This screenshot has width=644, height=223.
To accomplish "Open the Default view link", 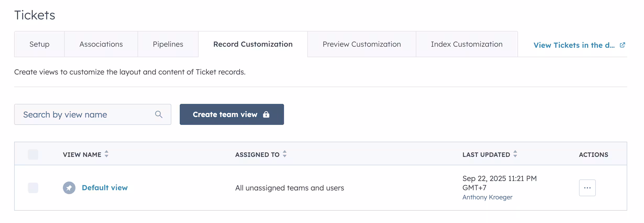I will [x=105, y=188].
